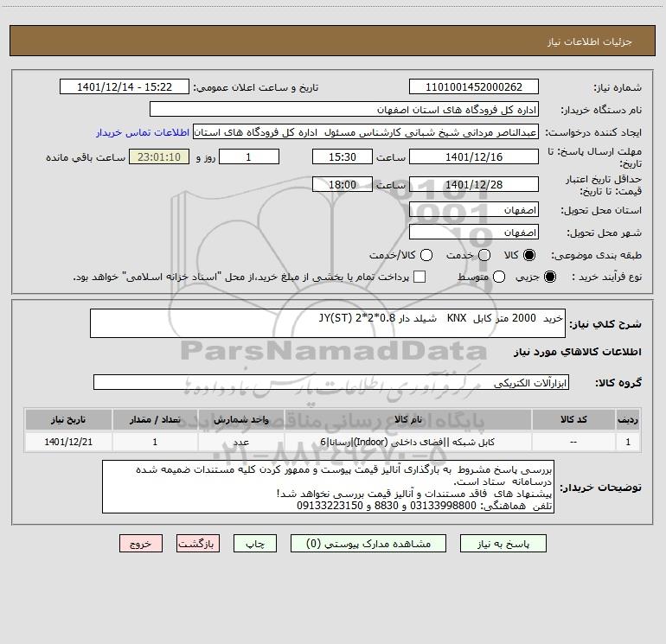This screenshot has height=644, width=666.
Task: Click the بازگشت back button
Action: (198, 544)
